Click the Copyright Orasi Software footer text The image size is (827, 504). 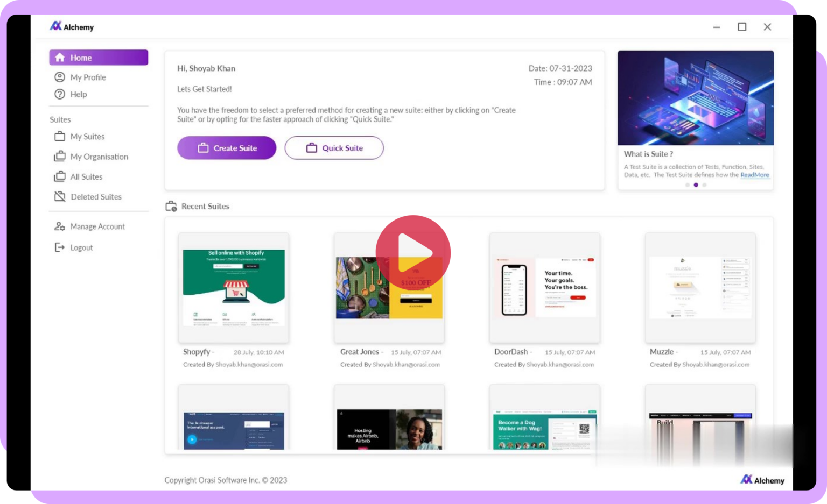[226, 480]
